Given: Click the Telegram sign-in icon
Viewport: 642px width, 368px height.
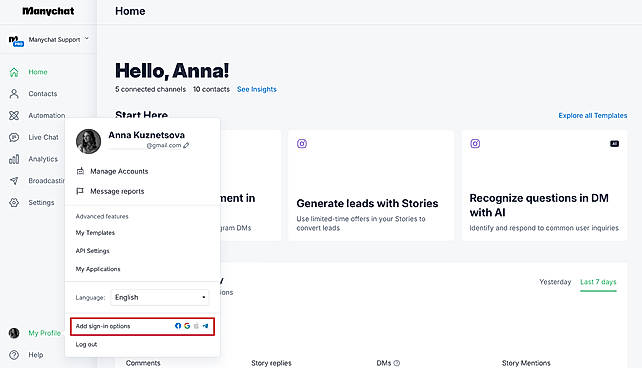Looking at the screenshot, I should coord(206,326).
